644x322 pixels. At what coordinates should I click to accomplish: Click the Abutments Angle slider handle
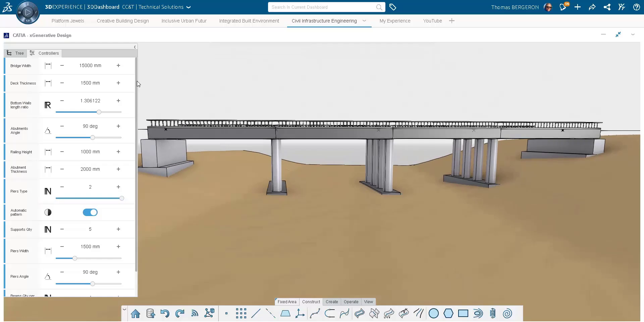pos(93,138)
